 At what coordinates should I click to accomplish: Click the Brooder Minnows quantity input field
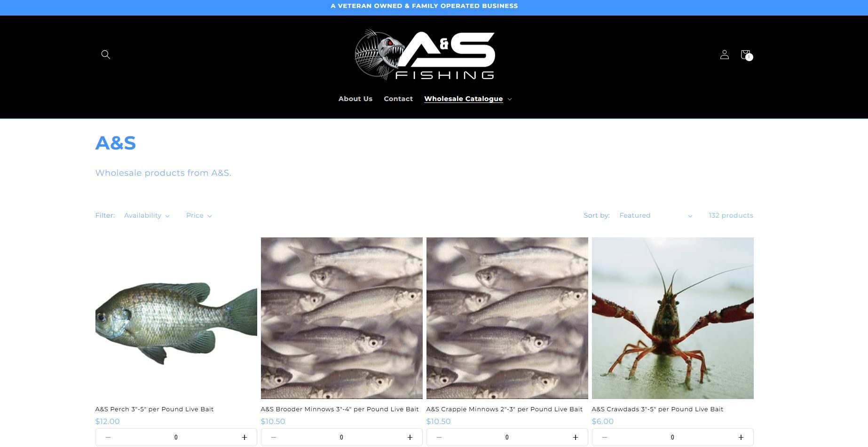[x=341, y=437]
